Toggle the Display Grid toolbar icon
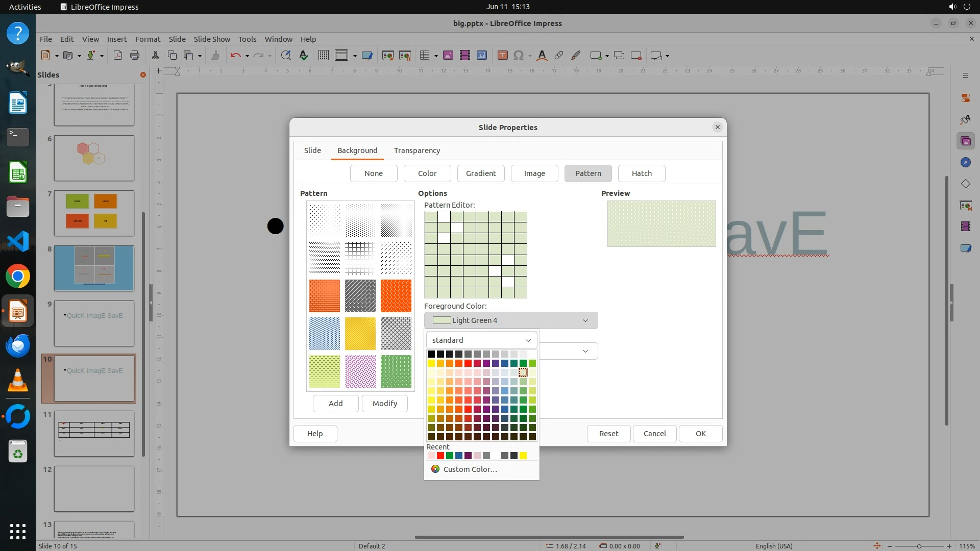The height and width of the screenshot is (551, 980). point(323,56)
